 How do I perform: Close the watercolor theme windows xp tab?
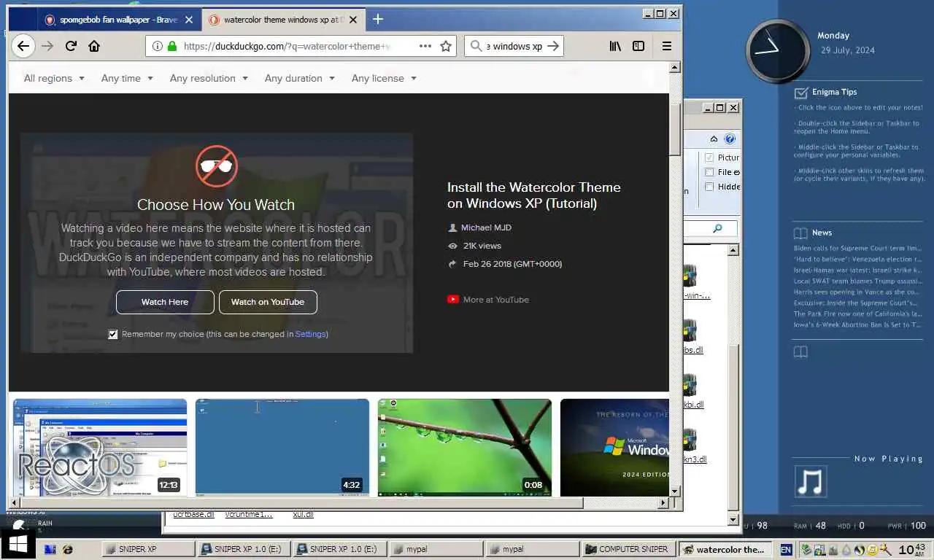pos(354,20)
